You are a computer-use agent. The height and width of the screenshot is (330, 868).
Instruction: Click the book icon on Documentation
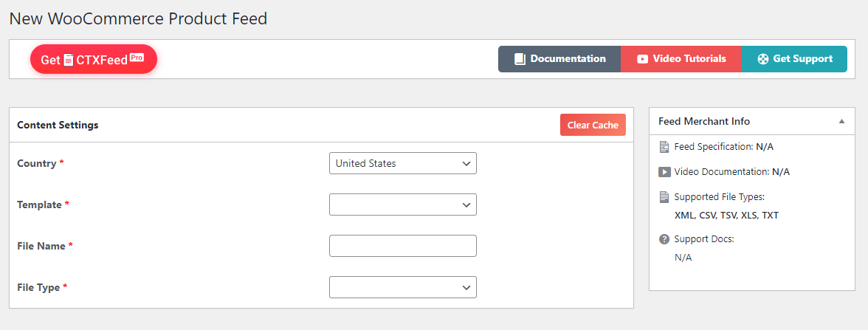click(520, 59)
